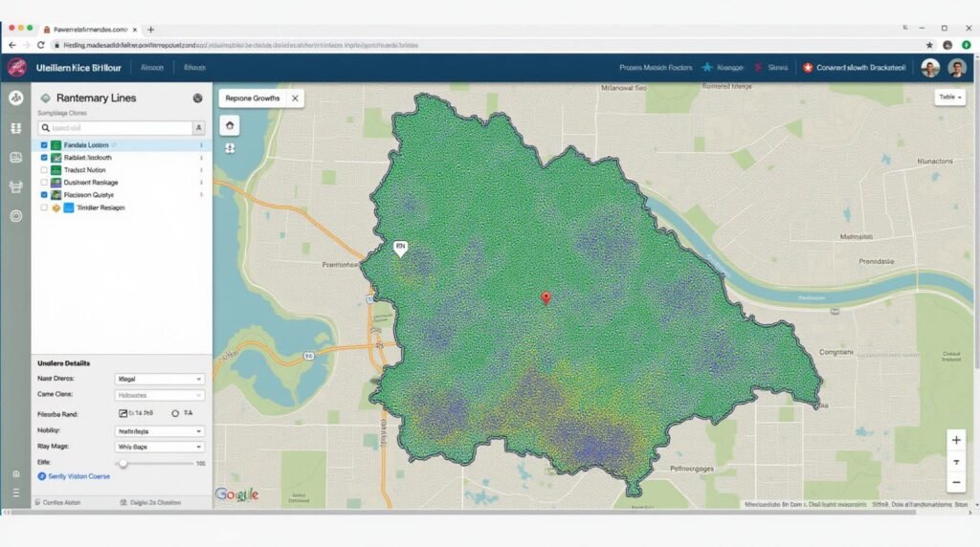Open second header nav item after app title

point(194,68)
